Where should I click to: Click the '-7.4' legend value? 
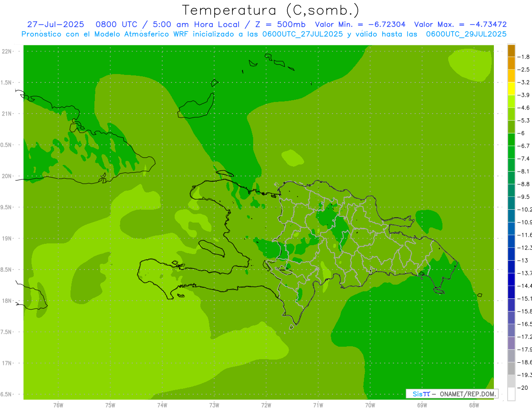524,159
